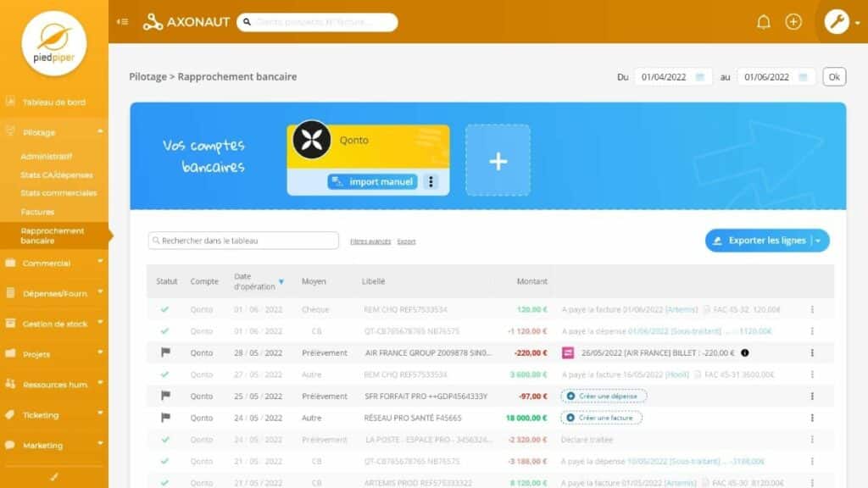The height and width of the screenshot is (488, 868).
Task: Focus the top search bar
Action: click(x=317, y=22)
